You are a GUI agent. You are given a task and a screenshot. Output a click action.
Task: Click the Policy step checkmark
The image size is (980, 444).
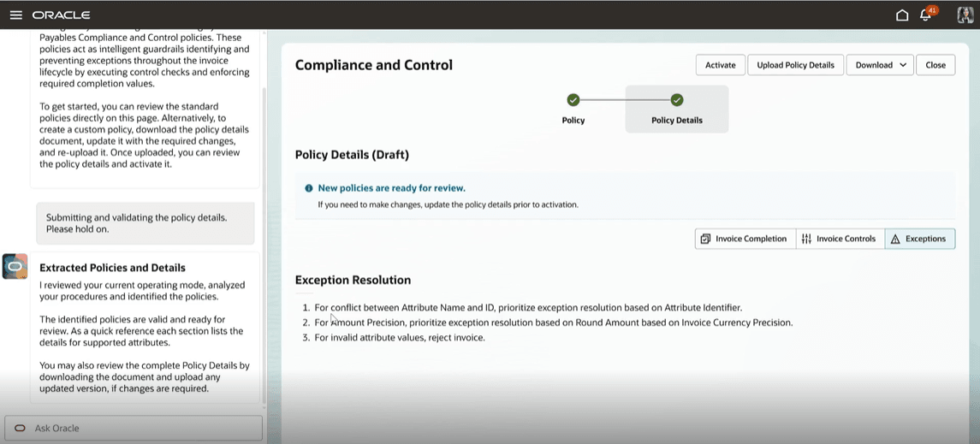click(573, 100)
